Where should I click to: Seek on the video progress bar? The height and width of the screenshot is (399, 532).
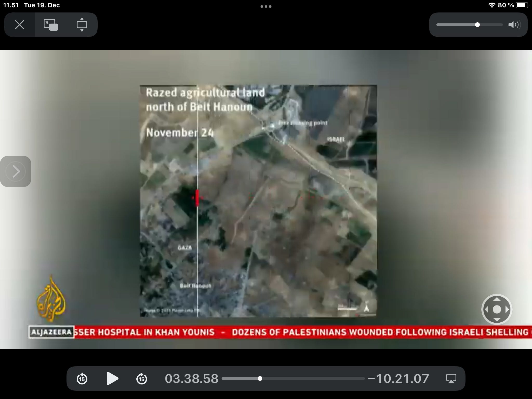point(293,378)
